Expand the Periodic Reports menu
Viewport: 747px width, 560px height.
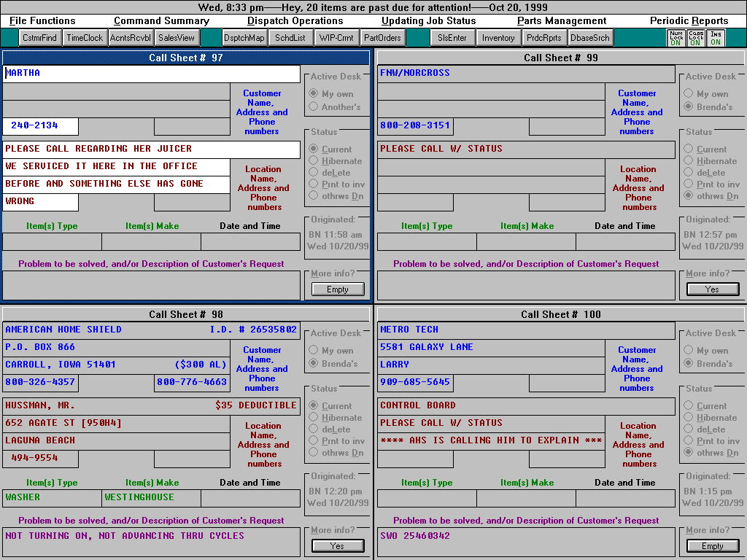click(x=689, y=21)
